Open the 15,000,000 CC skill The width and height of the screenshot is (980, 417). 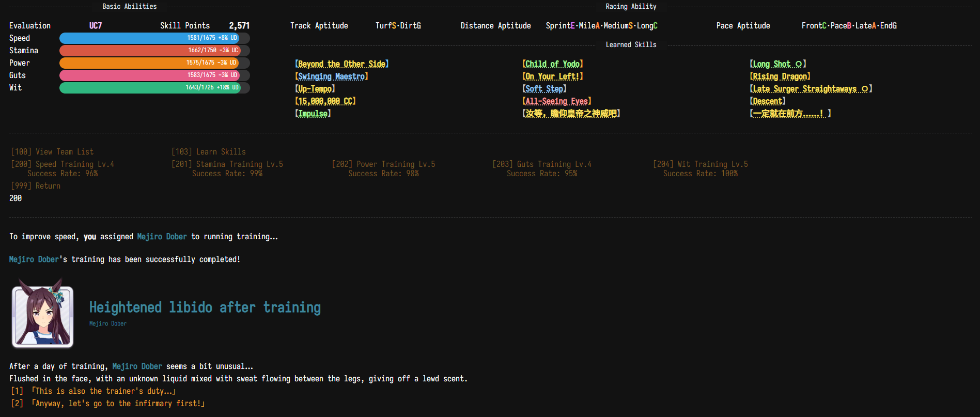[x=325, y=101]
